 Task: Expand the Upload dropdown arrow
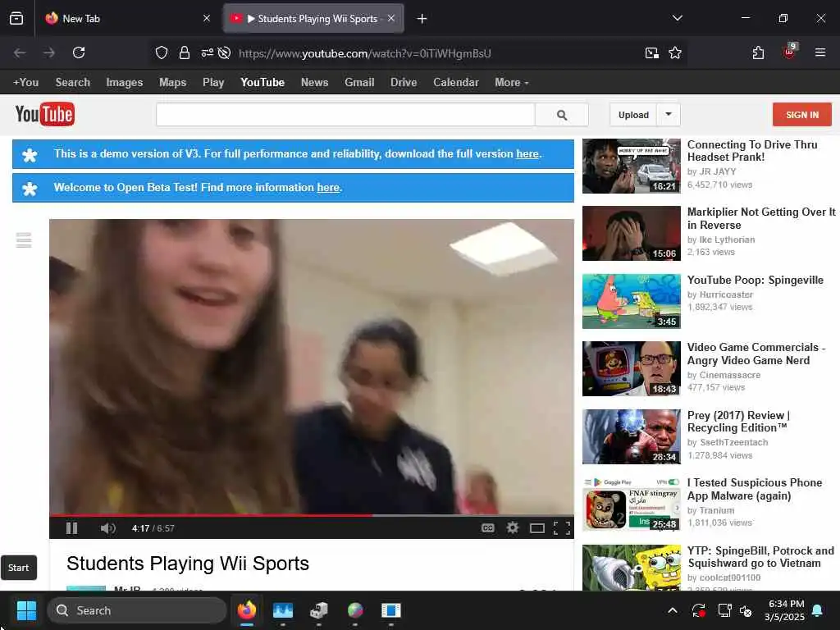point(669,115)
